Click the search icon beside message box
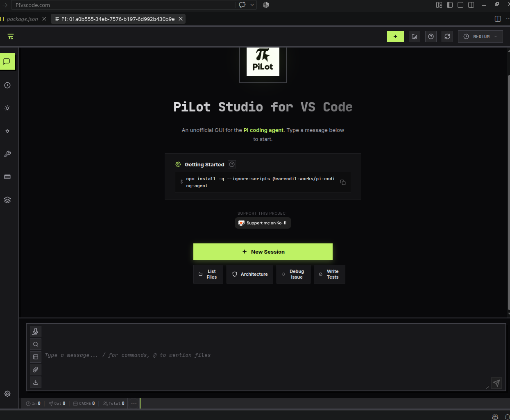This screenshot has height=420, width=510. click(36, 344)
